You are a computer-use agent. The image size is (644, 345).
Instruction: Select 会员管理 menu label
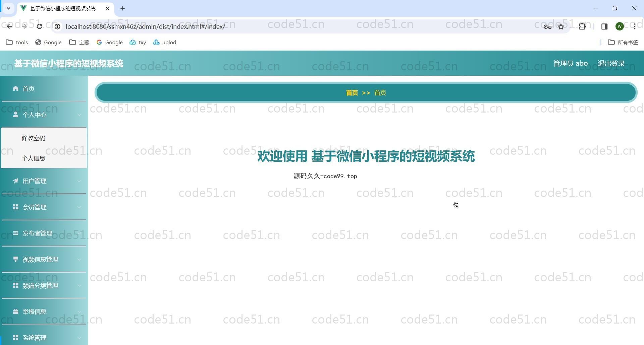[x=34, y=207]
